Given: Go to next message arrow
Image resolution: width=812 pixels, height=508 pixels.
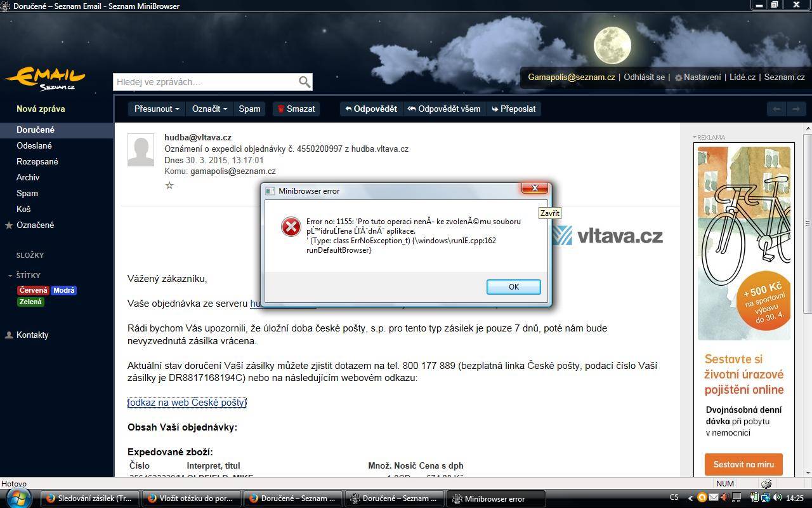Looking at the screenshot, I should [x=796, y=109].
